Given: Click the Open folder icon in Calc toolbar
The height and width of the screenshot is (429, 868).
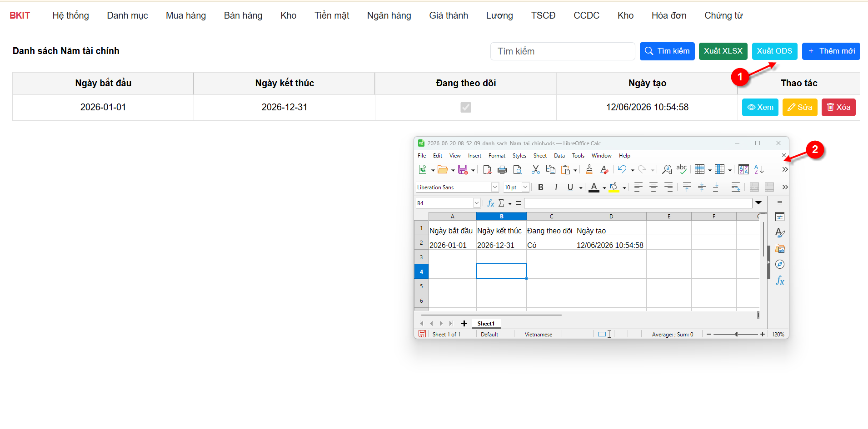Looking at the screenshot, I should [x=443, y=170].
